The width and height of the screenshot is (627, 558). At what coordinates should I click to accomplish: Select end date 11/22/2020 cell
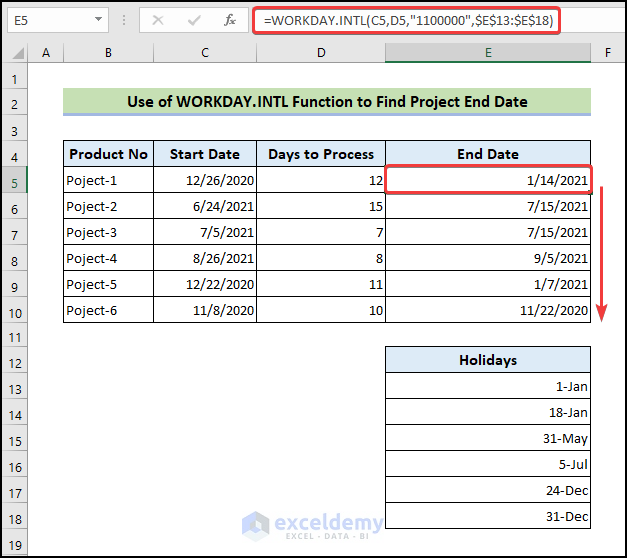(488, 310)
